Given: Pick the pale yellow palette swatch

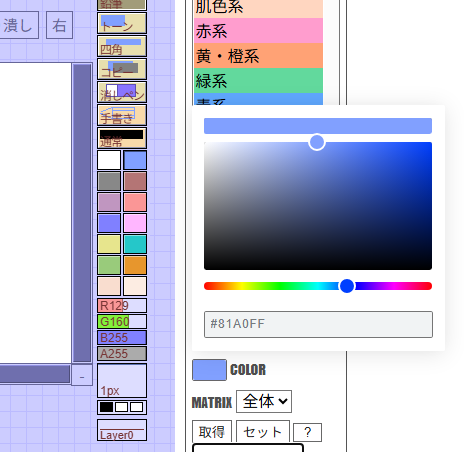Looking at the screenshot, I should pos(109,244).
